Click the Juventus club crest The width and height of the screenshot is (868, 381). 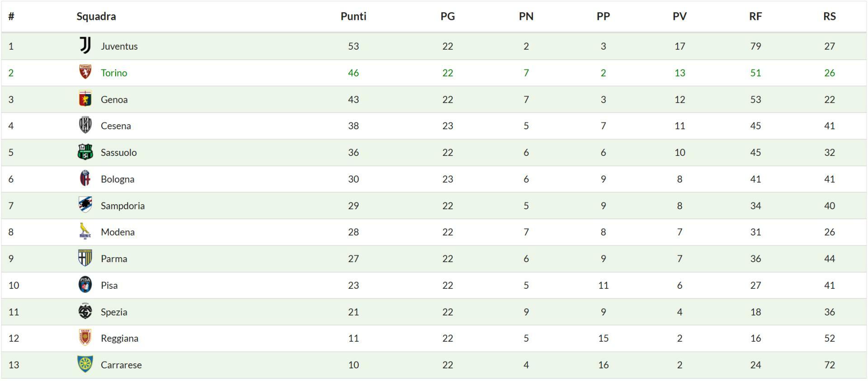click(85, 46)
